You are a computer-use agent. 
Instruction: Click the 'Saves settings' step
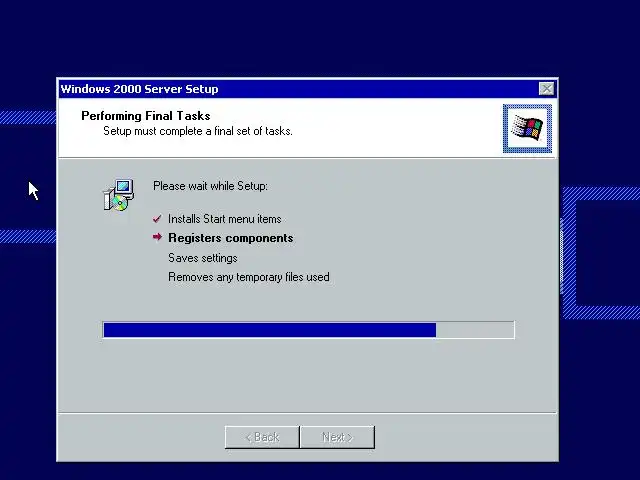[x=203, y=258]
